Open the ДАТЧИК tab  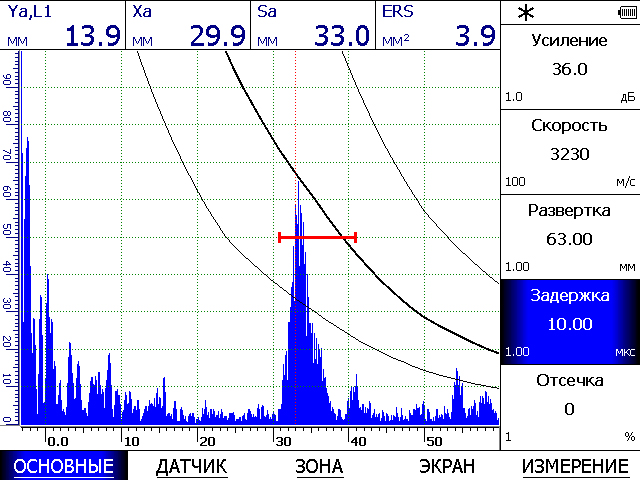tap(192, 466)
